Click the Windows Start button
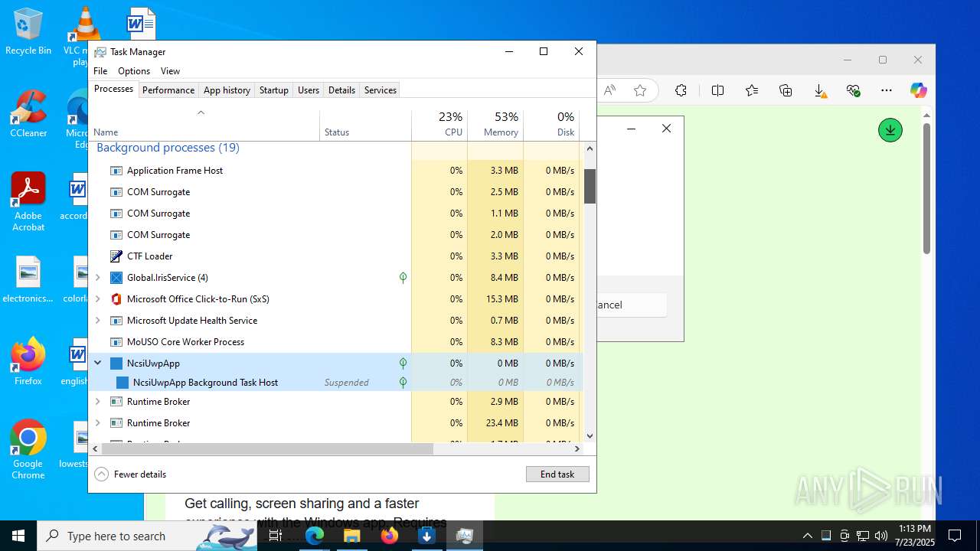This screenshot has width=980, height=551. 18,536
